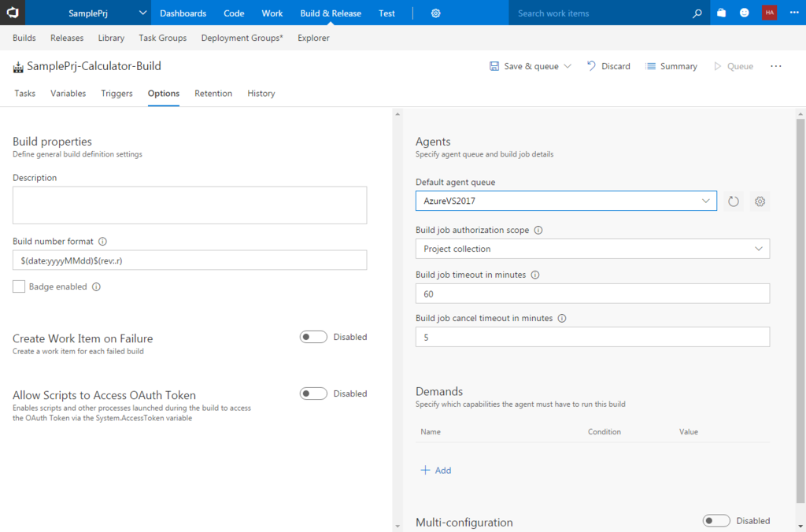The image size is (806, 532).
Task: Open the Default agent queue dropdown
Action: point(565,201)
